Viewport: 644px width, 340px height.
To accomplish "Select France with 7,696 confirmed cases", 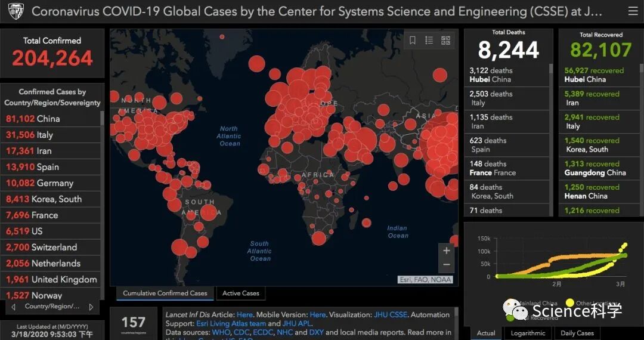I will click(51, 215).
